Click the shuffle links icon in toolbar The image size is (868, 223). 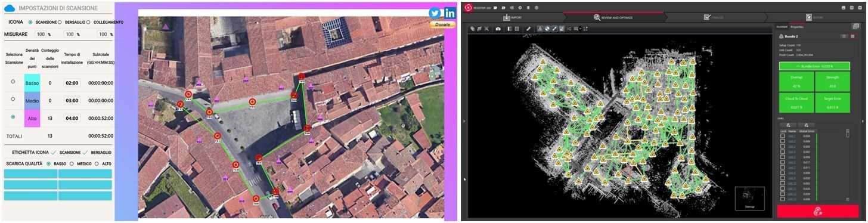569,29
